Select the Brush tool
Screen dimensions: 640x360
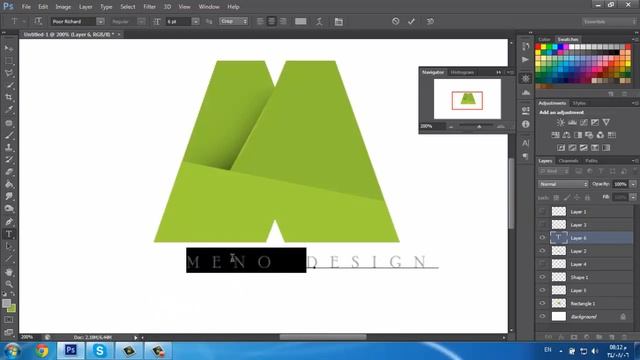coord(9,135)
